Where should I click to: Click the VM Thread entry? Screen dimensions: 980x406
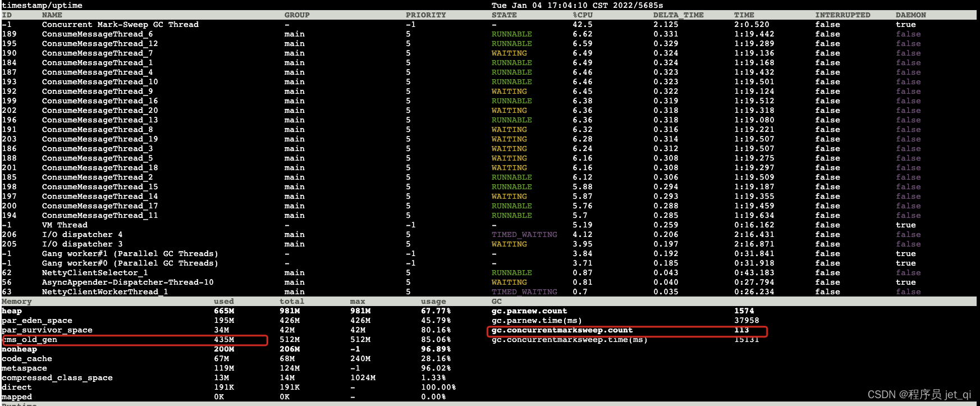pos(65,225)
